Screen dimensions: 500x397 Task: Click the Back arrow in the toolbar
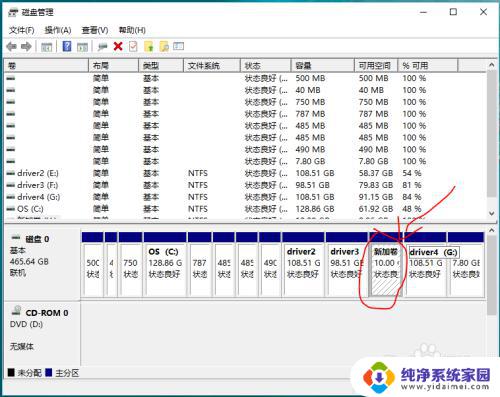(11, 46)
